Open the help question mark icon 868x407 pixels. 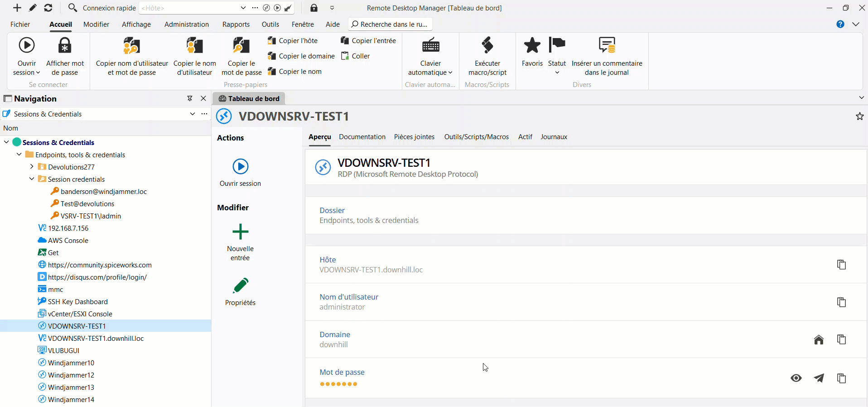840,24
